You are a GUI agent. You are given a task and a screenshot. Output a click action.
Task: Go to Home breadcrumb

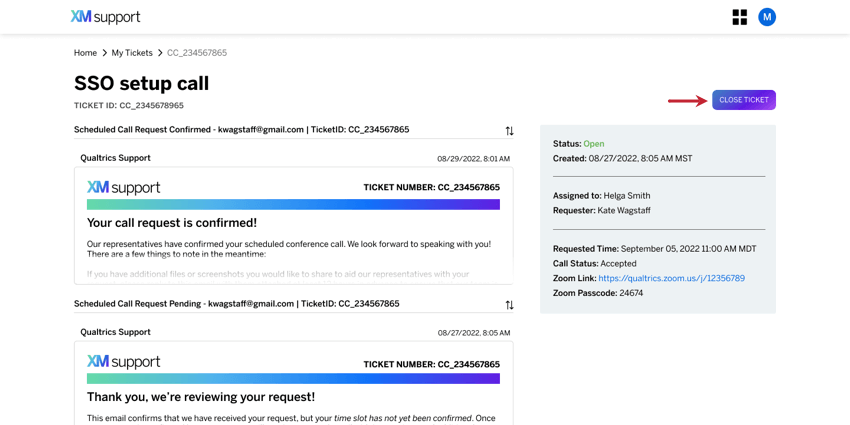[x=85, y=53]
